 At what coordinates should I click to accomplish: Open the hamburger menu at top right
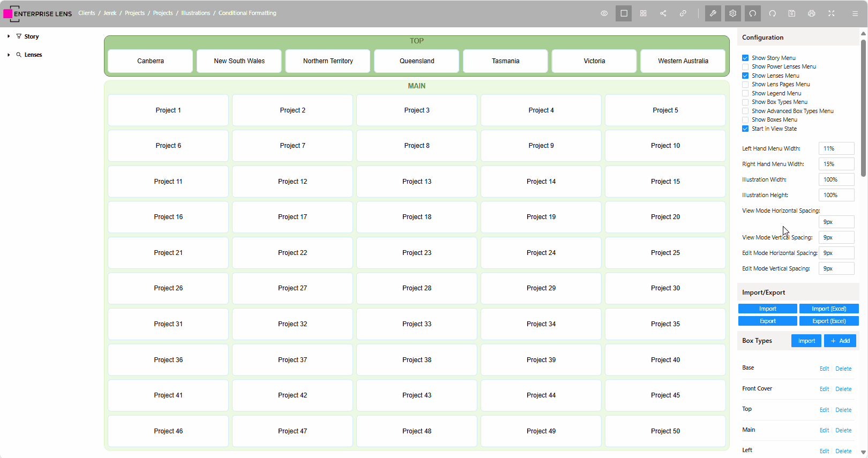tap(855, 13)
